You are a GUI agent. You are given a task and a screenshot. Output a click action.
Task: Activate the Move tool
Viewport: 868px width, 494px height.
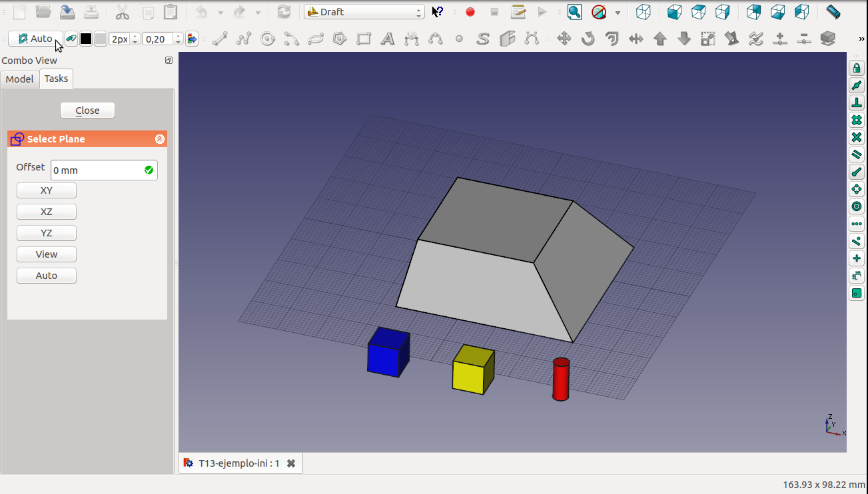[x=564, y=39]
